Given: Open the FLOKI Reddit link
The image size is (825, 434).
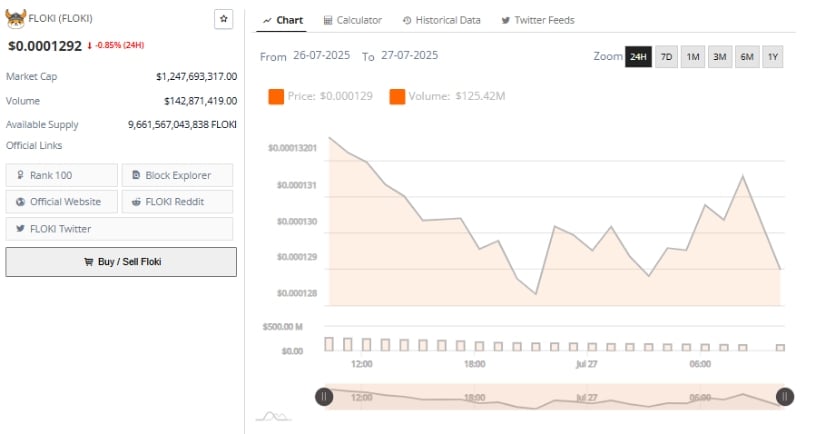Looking at the screenshot, I should (x=177, y=201).
